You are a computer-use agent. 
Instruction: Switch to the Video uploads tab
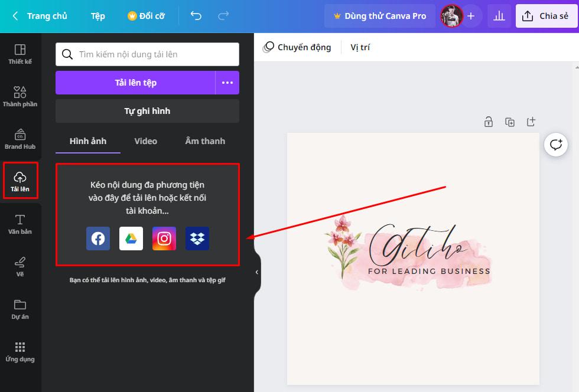click(145, 141)
